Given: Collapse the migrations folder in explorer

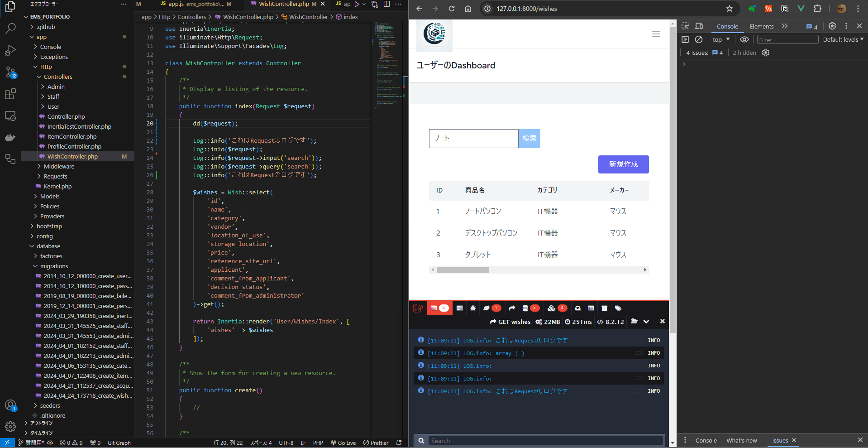Looking at the screenshot, I should coord(54,266).
